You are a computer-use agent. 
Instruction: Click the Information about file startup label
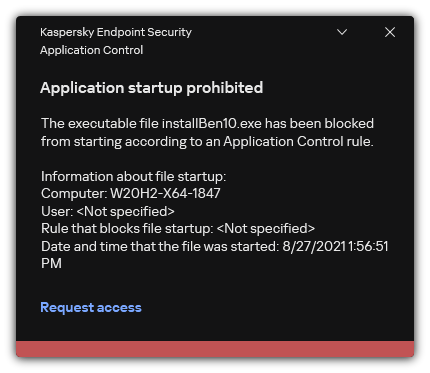[x=133, y=176]
